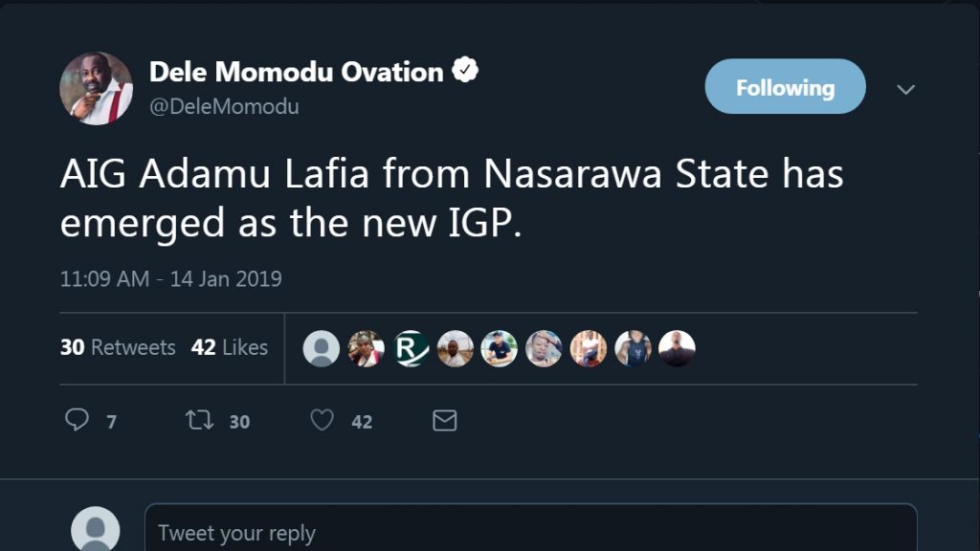Open the 30 Retweets list
Screen dimensions: 980x551
pyautogui.click(x=118, y=347)
